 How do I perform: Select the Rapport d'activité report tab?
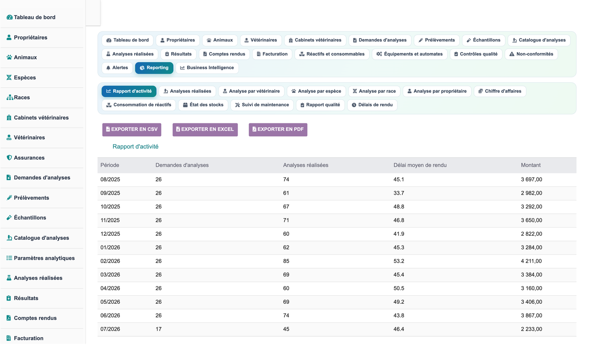(x=129, y=91)
